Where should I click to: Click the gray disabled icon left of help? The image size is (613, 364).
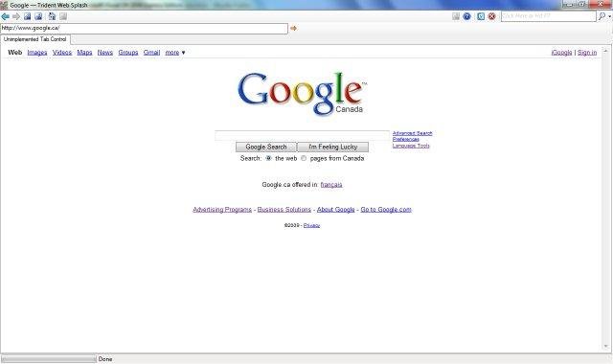(456, 16)
